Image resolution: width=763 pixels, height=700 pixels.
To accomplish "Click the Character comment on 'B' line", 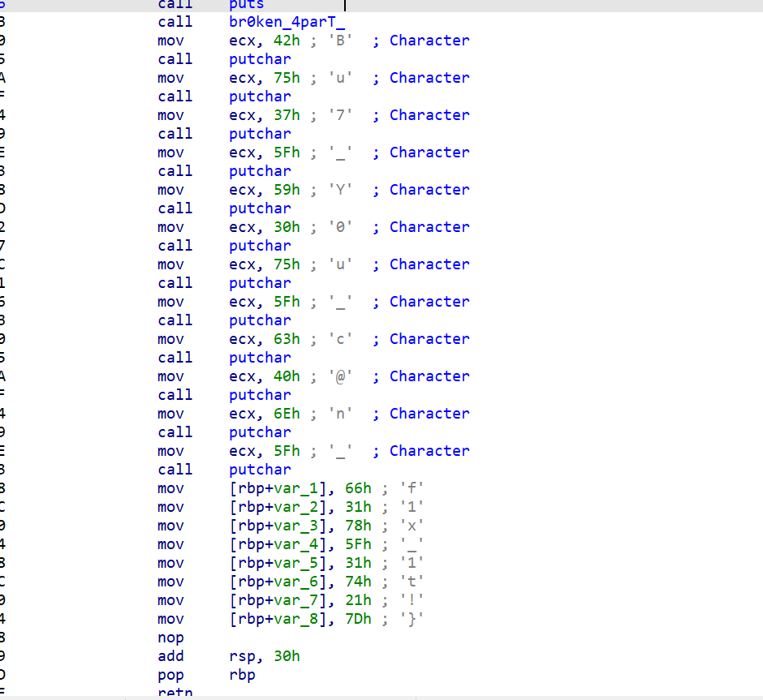I will (x=429, y=41).
